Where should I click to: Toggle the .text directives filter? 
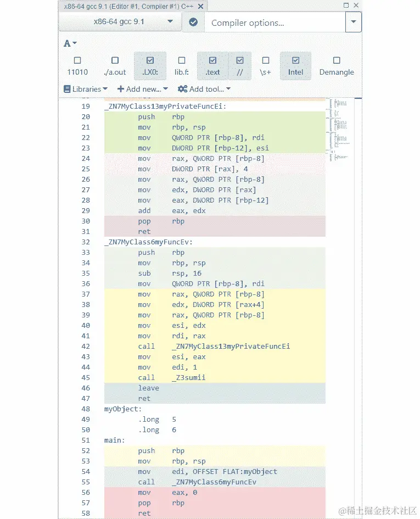pyautogui.click(x=213, y=66)
